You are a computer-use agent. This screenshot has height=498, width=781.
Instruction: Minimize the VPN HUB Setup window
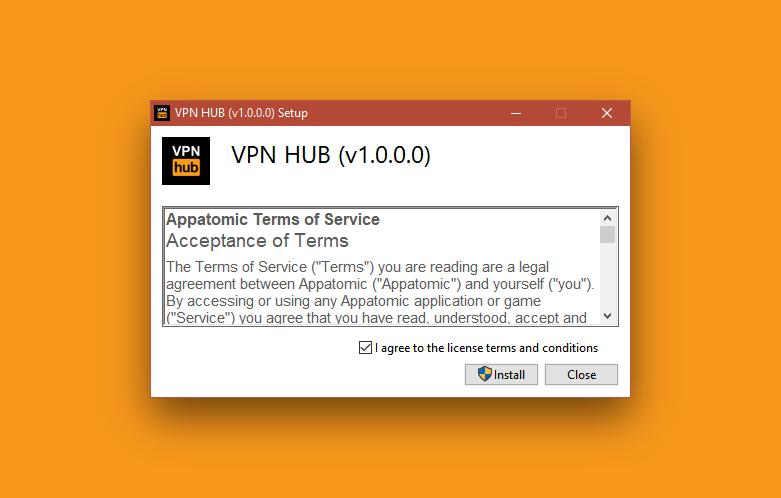516,113
